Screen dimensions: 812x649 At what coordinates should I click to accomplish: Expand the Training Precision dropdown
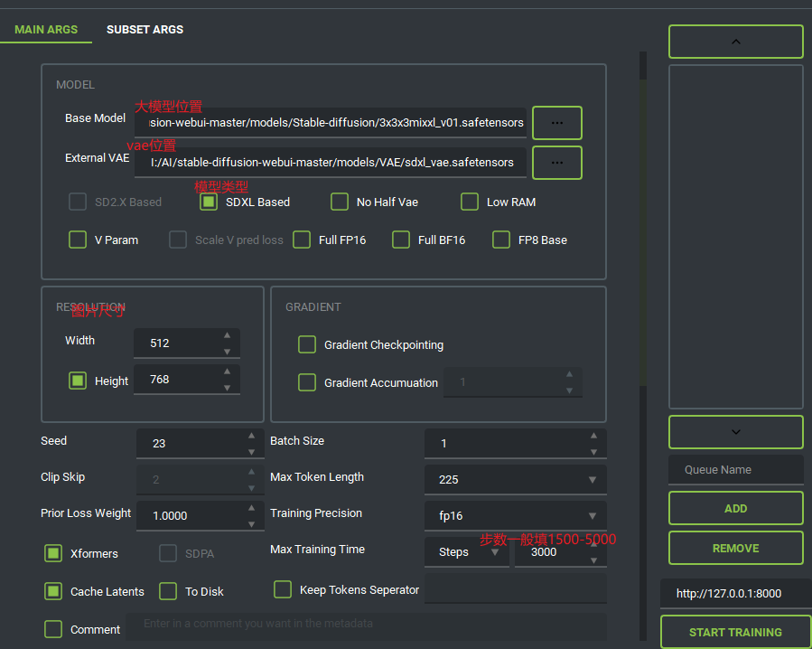[515, 516]
